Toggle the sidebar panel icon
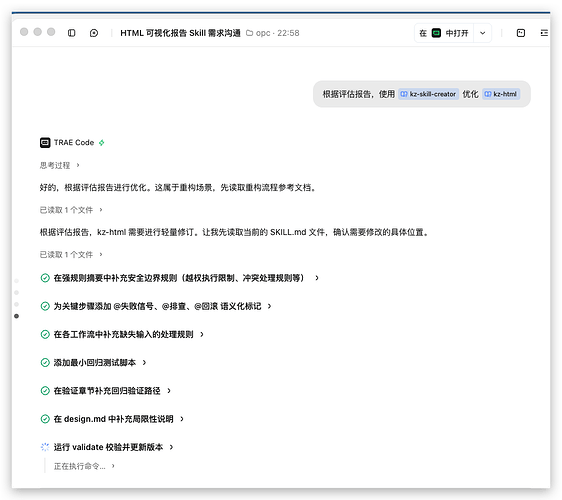This screenshot has height=500, width=562. (x=72, y=33)
